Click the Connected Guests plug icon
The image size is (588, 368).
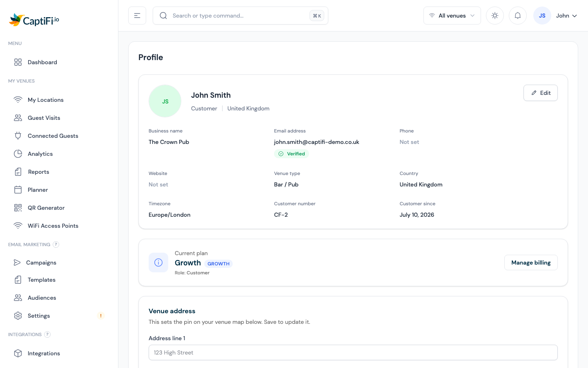coord(18,136)
